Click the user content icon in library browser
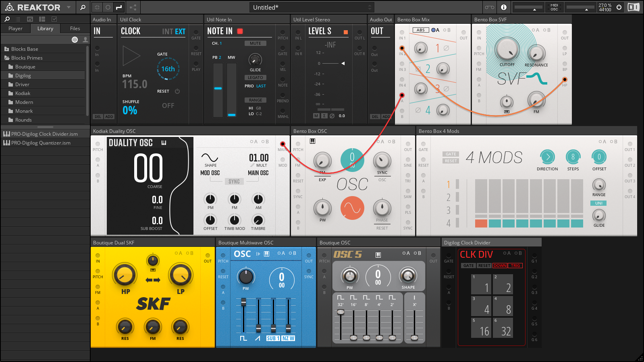This screenshot has height=362, width=644. [85, 39]
